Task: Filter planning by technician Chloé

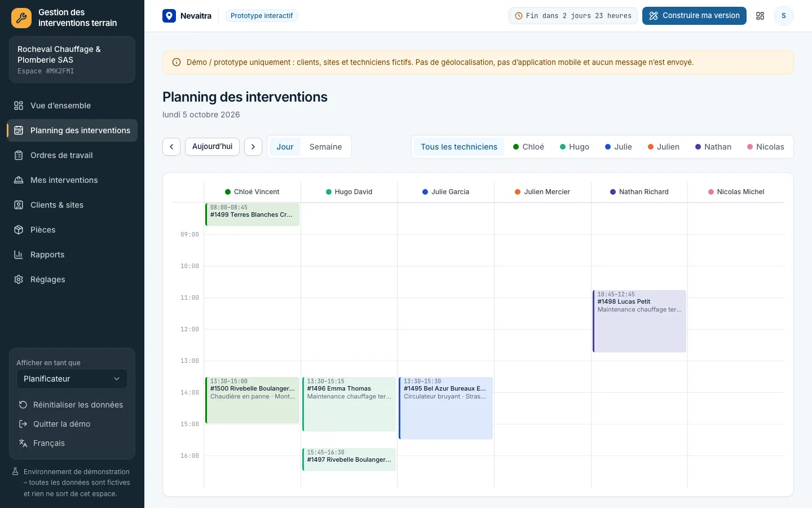Action: click(528, 147)
